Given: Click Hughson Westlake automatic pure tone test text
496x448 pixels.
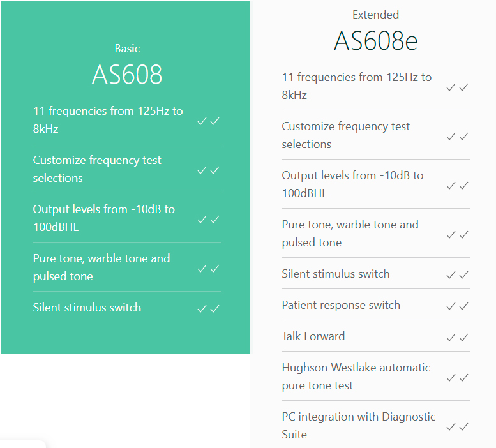Looking at the screenshot, I should click(x=356, y=377).
